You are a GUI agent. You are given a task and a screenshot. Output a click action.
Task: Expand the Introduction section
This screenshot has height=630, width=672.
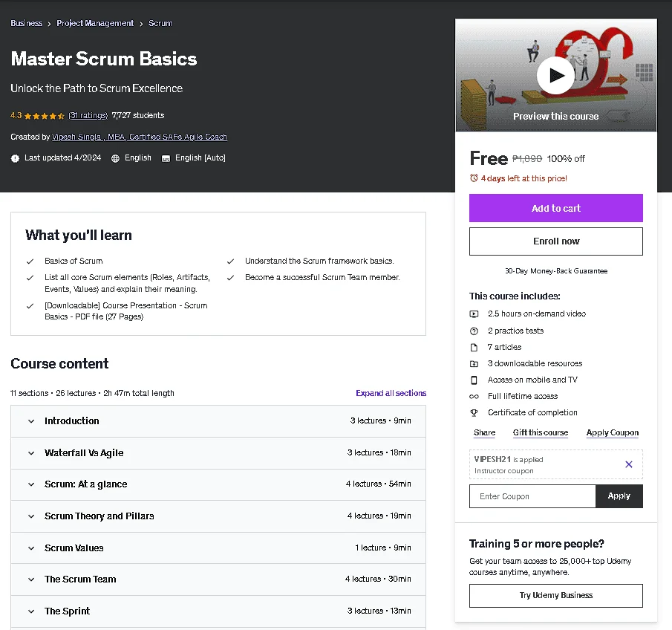[x=218, y=421]
